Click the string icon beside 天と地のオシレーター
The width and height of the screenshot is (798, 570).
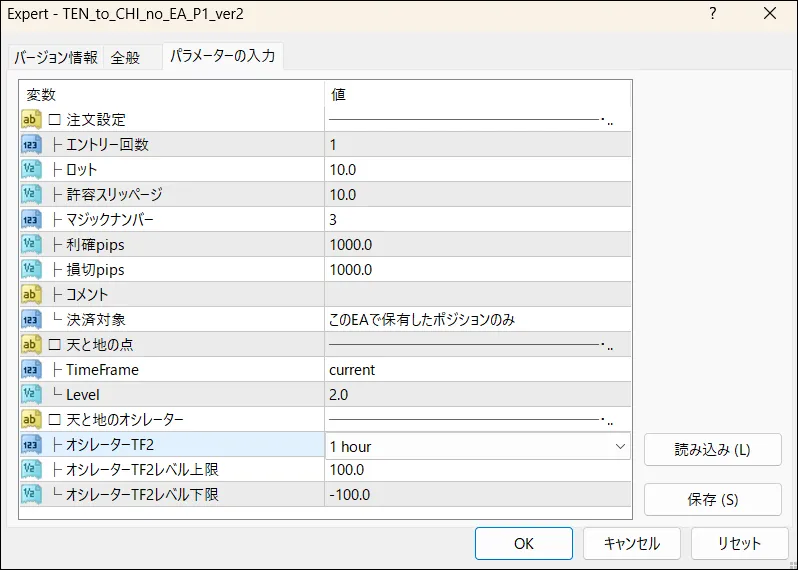[x=30, y=419]
